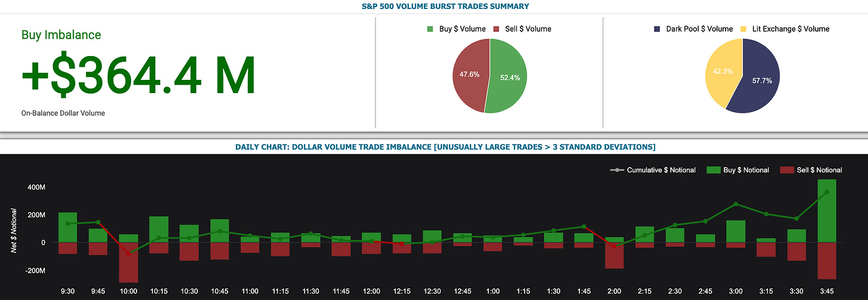Click the 1:45 time axis label
The width and height of the screenshot is (868, 300).
[x=584, y=291]
